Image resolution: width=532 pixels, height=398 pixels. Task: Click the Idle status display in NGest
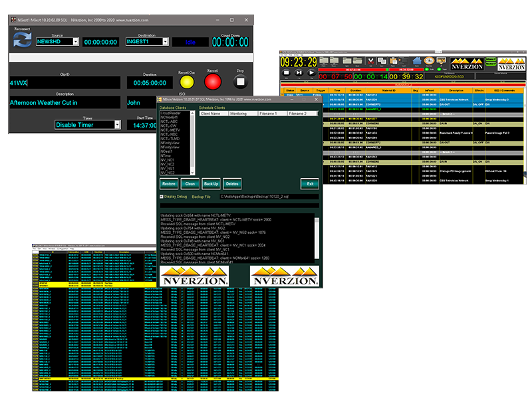190,42
